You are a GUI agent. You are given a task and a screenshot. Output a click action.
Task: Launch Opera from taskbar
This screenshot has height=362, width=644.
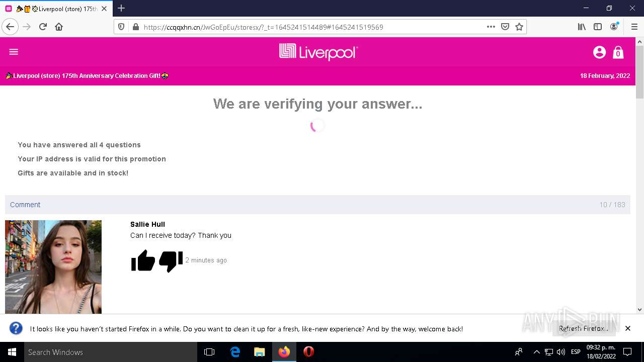[309, 352]
